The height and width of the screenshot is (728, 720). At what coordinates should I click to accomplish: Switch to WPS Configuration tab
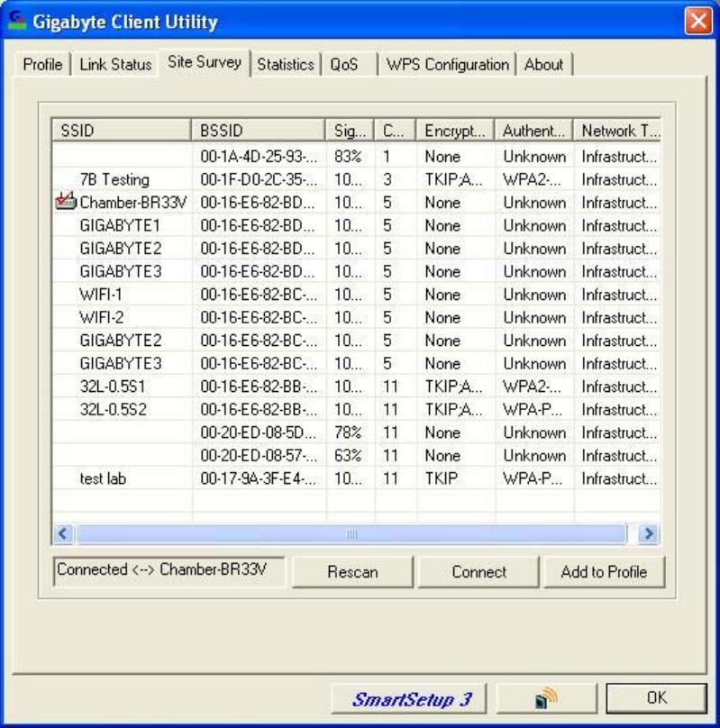pos(448,64)
